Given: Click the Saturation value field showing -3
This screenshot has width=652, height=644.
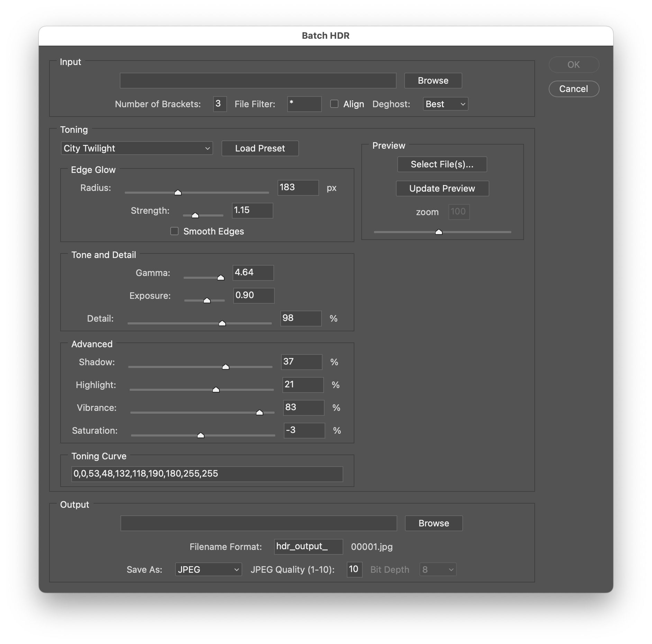Looking at the screenshot, I should [305, 431].
